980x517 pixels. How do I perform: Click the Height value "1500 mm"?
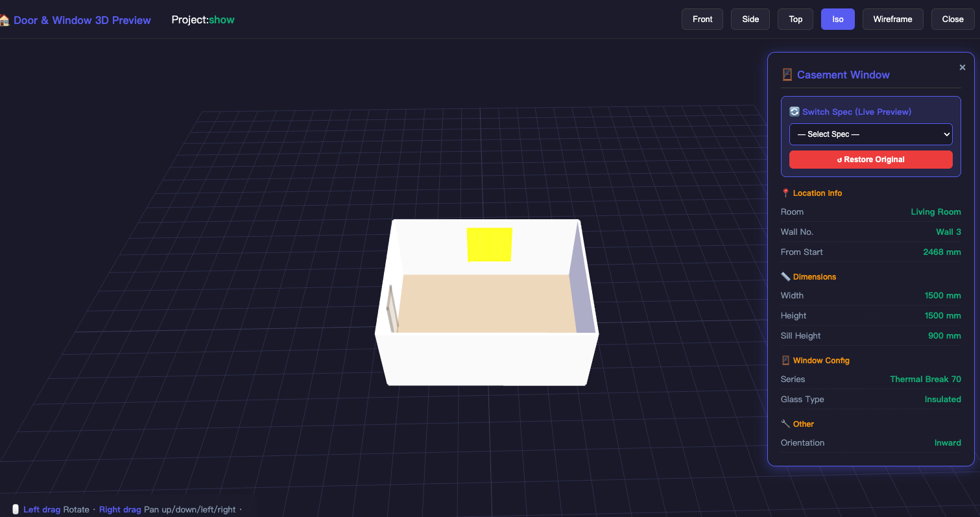click(x=943, y=316)
